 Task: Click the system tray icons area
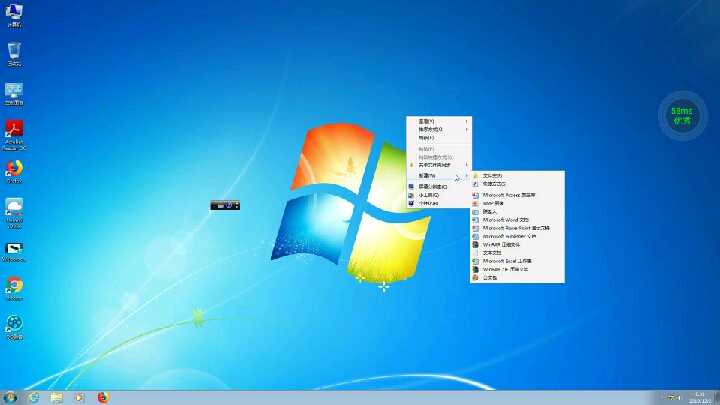tap(674, 398)
